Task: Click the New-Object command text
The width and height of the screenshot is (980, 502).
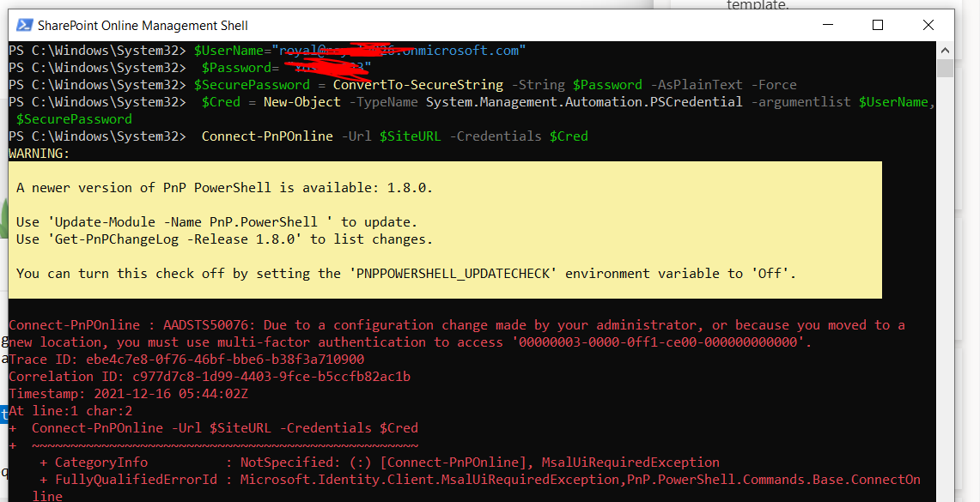Action: tap(301, 102)
